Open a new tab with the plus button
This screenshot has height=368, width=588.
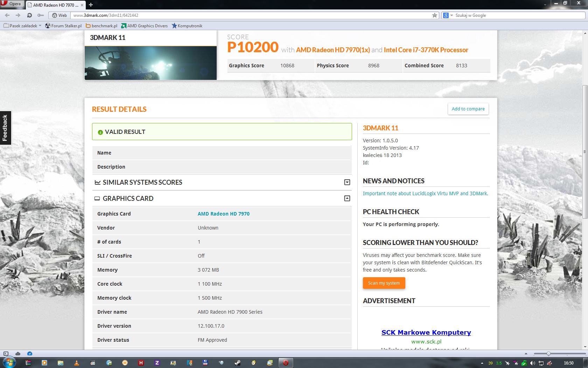[91, 5]
